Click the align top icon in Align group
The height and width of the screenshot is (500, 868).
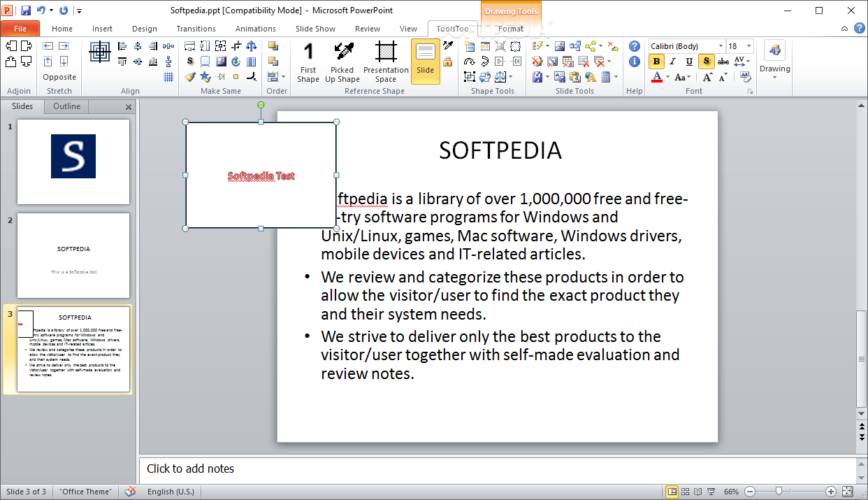[x=122, y=62]
